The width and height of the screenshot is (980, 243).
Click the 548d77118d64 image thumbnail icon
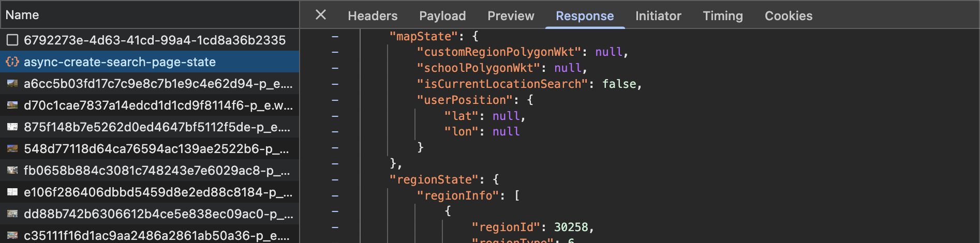tap(12, 149)
